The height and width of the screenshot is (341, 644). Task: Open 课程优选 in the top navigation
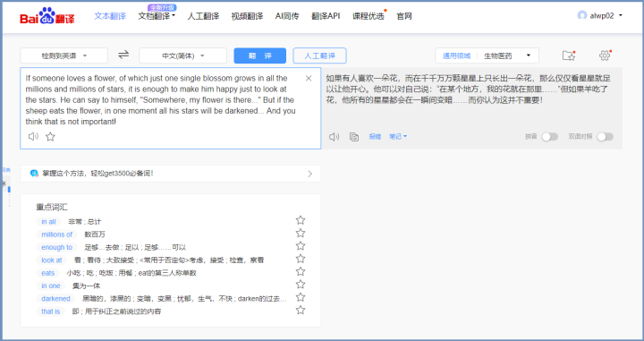coord(369,16)
